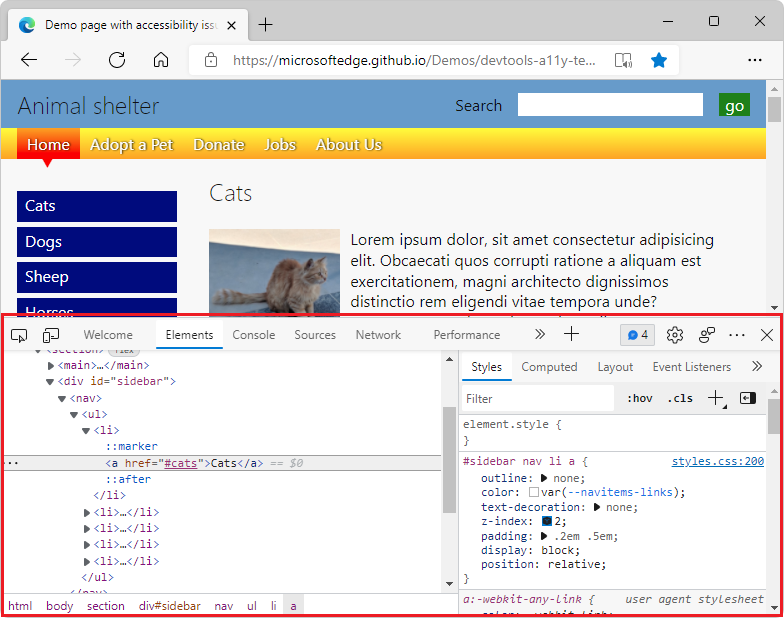
Task: Toggle :hov element state panel
Action: 640,398
